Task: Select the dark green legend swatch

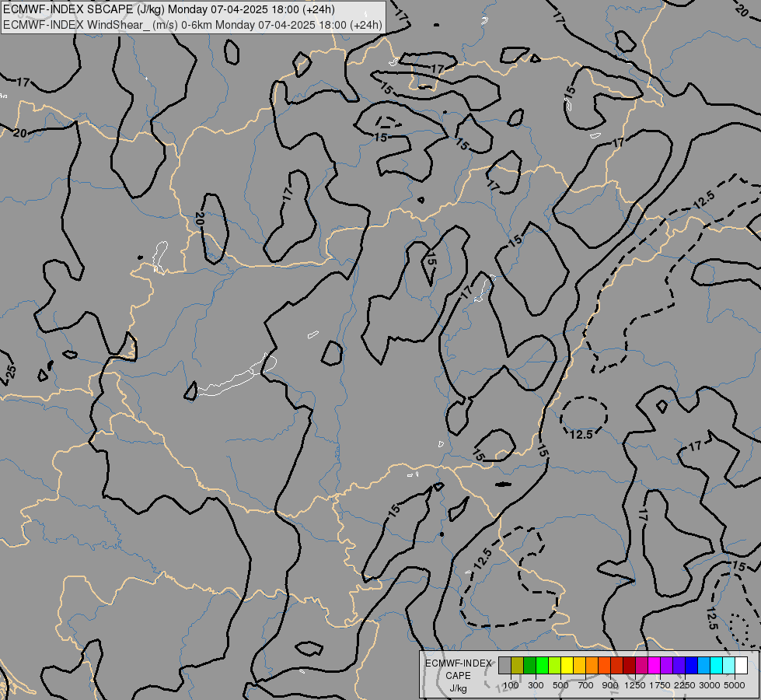Action: [529, 665]
